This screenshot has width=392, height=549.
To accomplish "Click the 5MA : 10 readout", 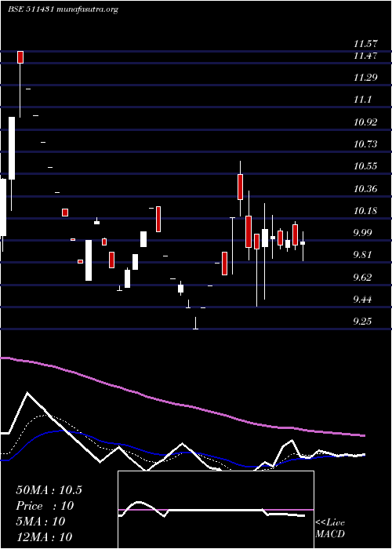I will (41, 522).
